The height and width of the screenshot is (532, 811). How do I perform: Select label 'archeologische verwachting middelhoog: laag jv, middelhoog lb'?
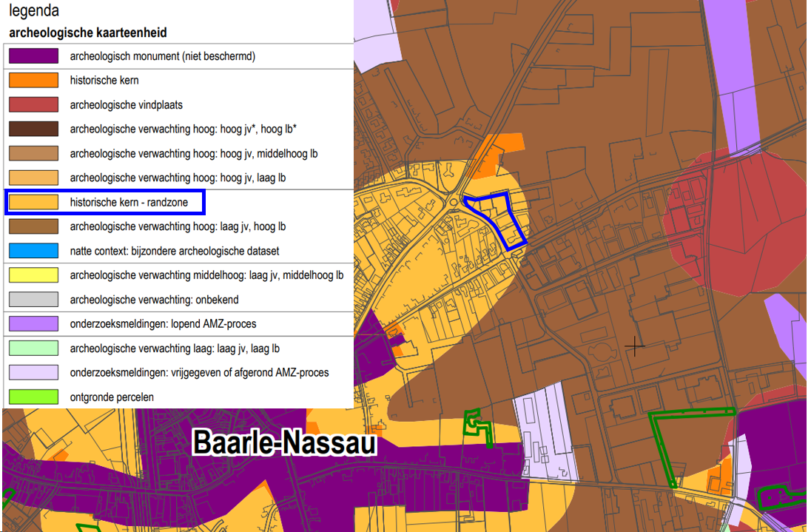[207, 275]
